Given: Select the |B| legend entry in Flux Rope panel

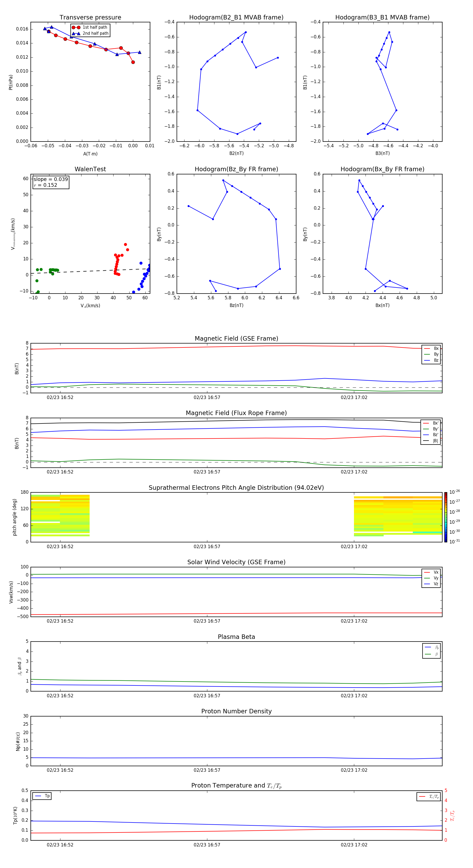Looking at the screenshot, I should click(431, 441).
